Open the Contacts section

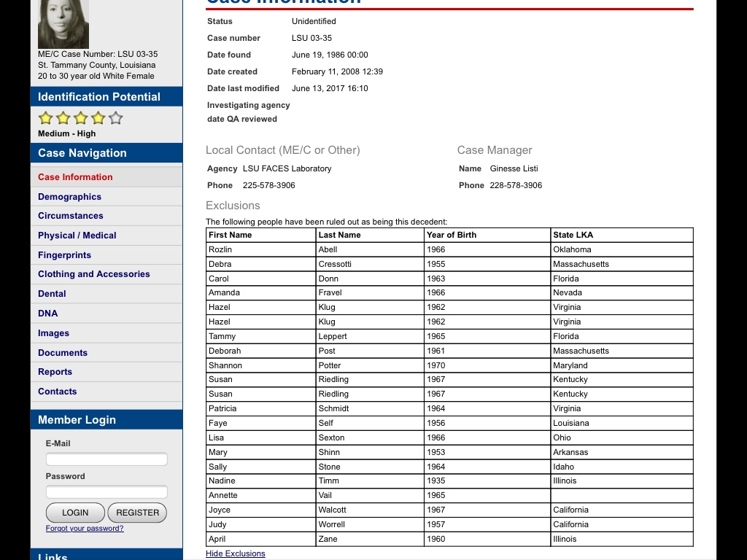point(57,392)
